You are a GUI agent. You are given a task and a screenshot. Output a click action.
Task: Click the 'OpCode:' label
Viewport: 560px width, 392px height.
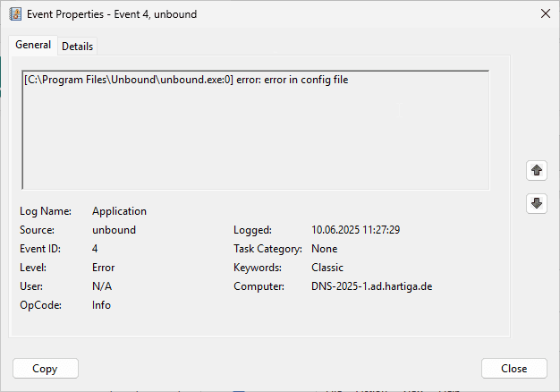coord(41,305)
